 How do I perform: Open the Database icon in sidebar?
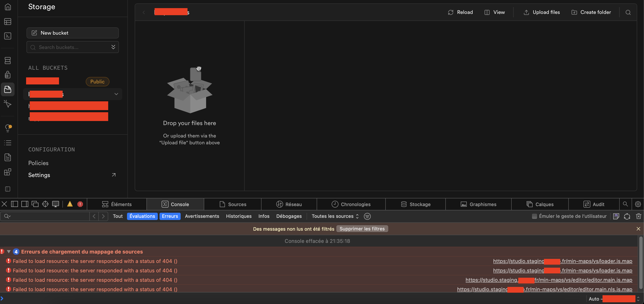(x=8, y=60)
